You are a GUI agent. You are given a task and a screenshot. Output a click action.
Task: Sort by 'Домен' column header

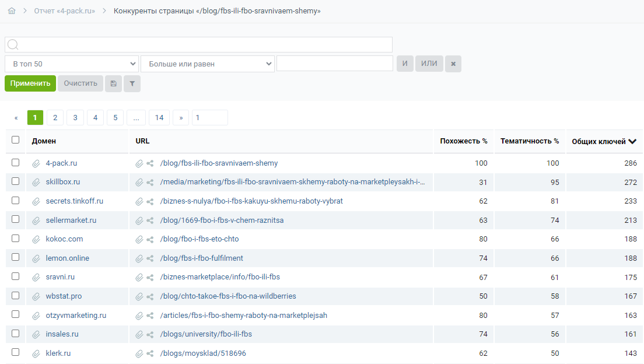[44, 141]
